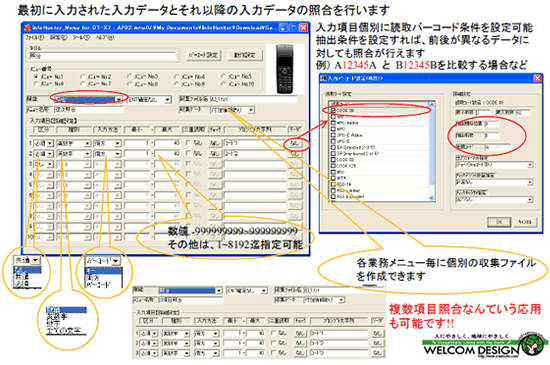Toggle row 3 checkbox in the lower example panel

coord(274,353)
